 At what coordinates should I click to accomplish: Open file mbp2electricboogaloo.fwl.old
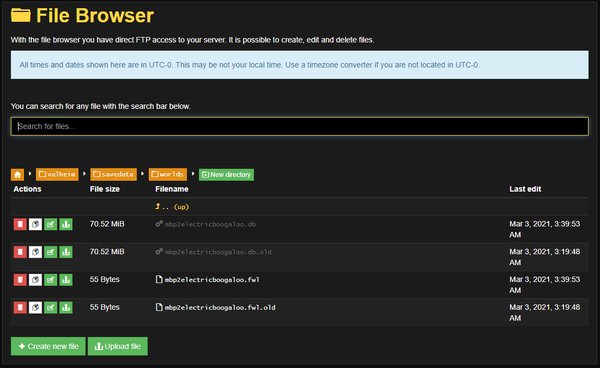(x=220, y=308)
